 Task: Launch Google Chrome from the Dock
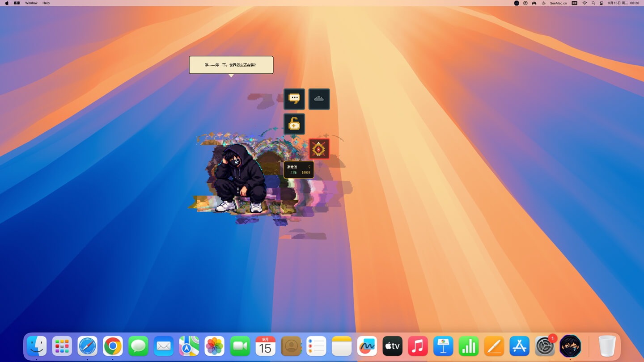tap(113, 346)
